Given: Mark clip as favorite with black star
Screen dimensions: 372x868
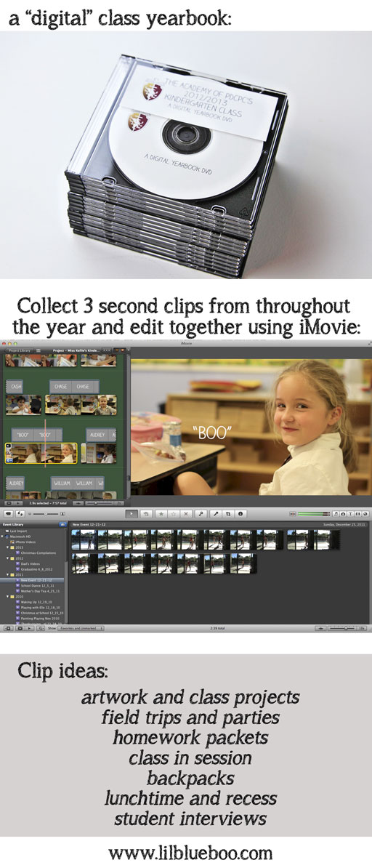Looking at the screenshot, I should [161, 514].
